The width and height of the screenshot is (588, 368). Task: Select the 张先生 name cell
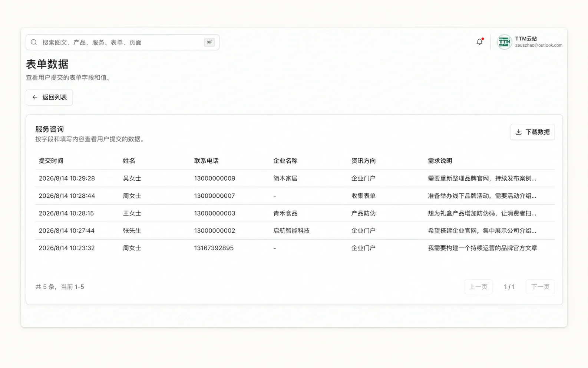pos(132,231)
